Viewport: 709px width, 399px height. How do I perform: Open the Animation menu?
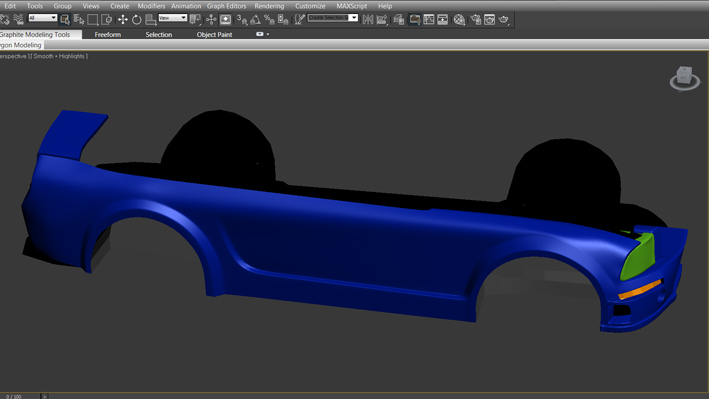(186, 6)
